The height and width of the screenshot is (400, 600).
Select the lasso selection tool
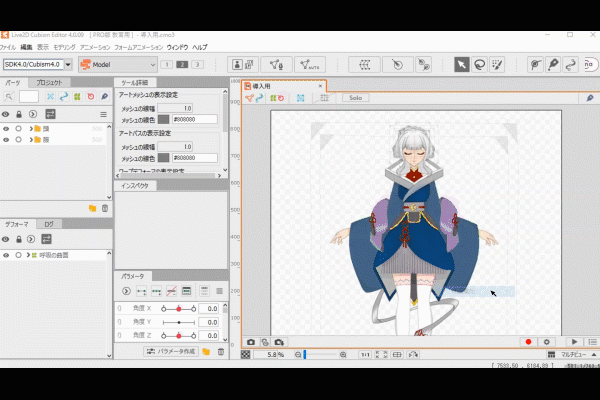point(479,65)
